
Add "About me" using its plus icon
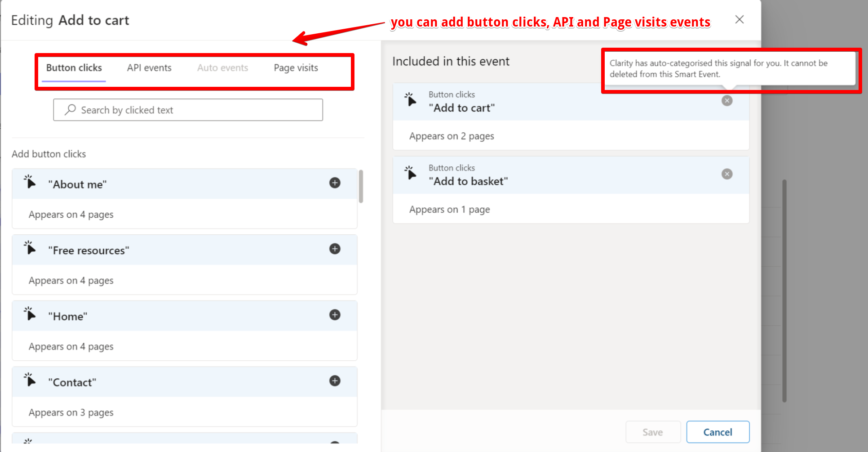(335, 183)
